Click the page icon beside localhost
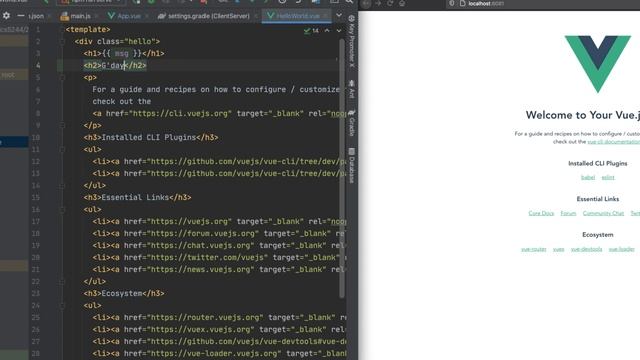 click(x=462, y=3)
